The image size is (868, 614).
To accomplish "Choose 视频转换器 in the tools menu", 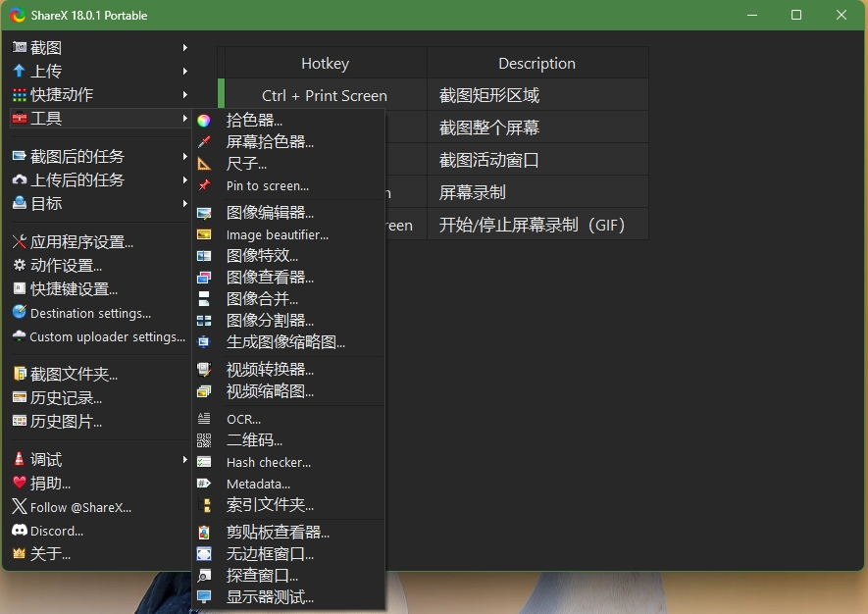I will point(270,370).
